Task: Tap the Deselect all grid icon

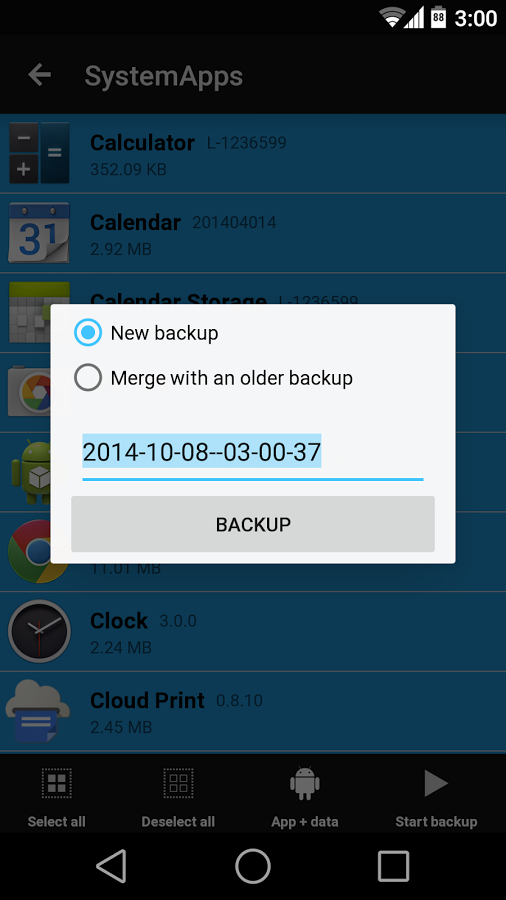Action: [178, 783]
